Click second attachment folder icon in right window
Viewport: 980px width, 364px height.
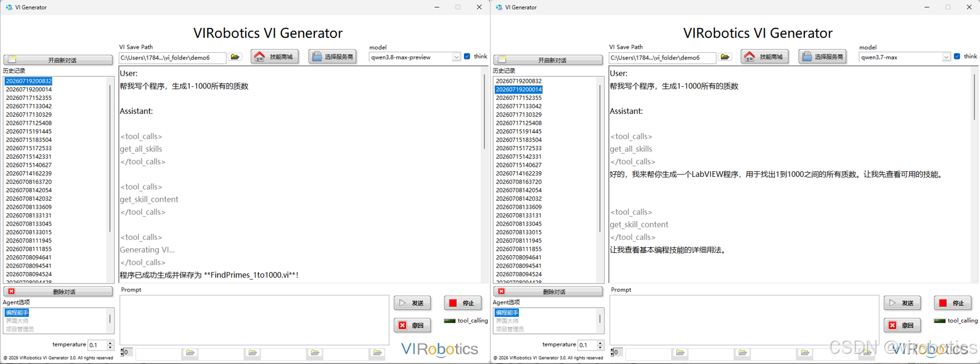click(x=743, y=353)
